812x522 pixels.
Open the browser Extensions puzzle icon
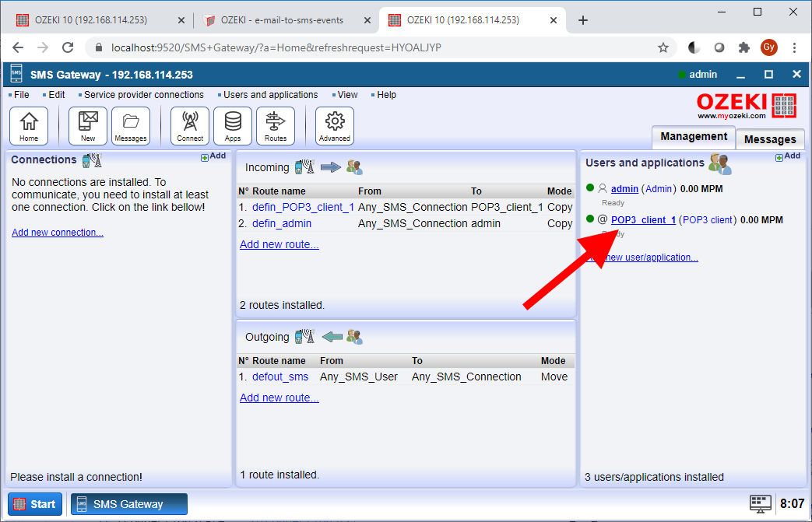744,47
